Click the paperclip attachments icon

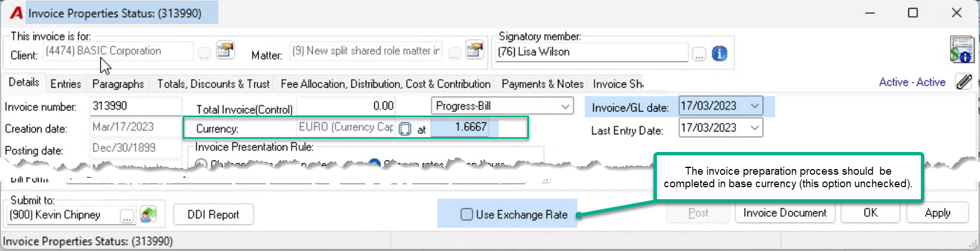point(964,82)
